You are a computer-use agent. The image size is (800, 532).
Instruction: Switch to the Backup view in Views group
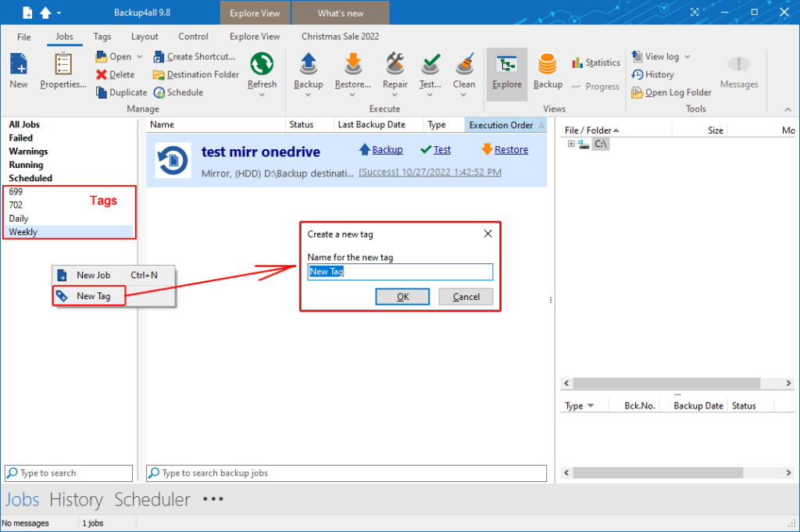(548, 71)
